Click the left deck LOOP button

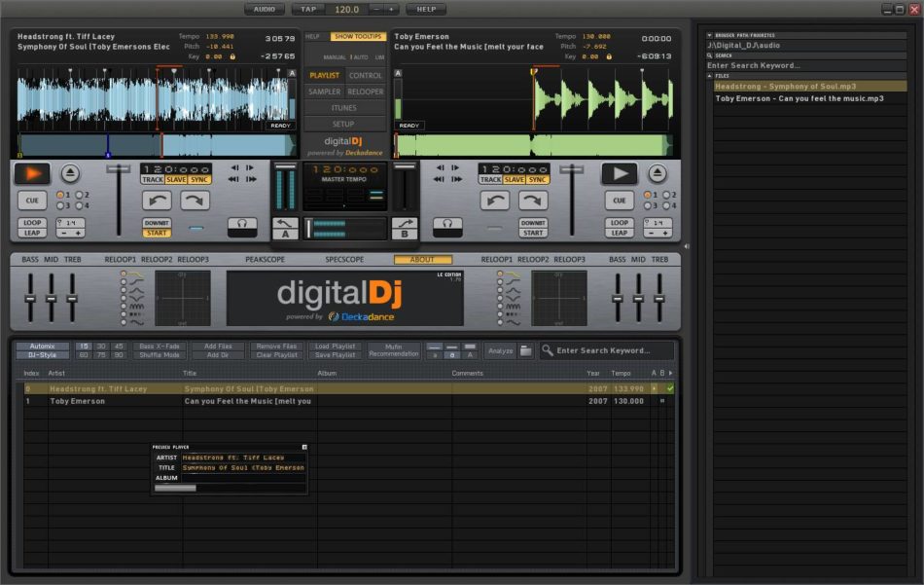32,223
